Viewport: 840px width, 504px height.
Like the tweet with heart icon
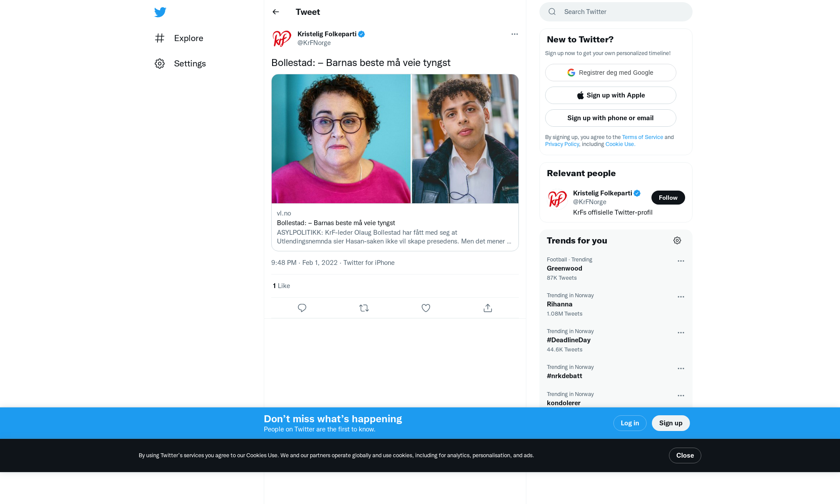426,308
